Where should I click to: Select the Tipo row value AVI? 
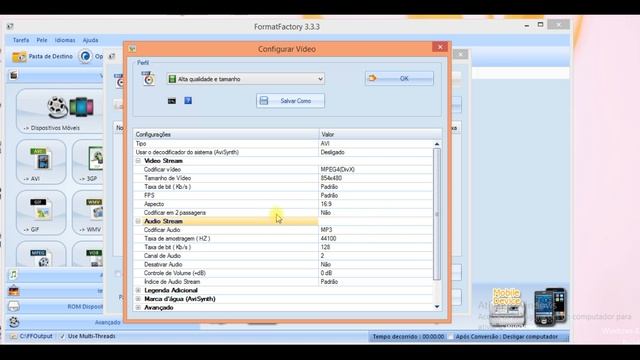click(325, 144)
